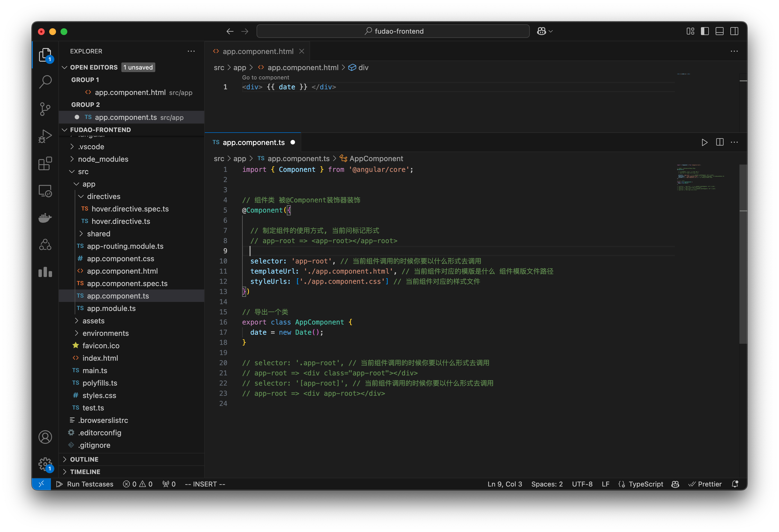Open the Search view in the activity bar
779x532 pixels.
click(x=45, y=81)
